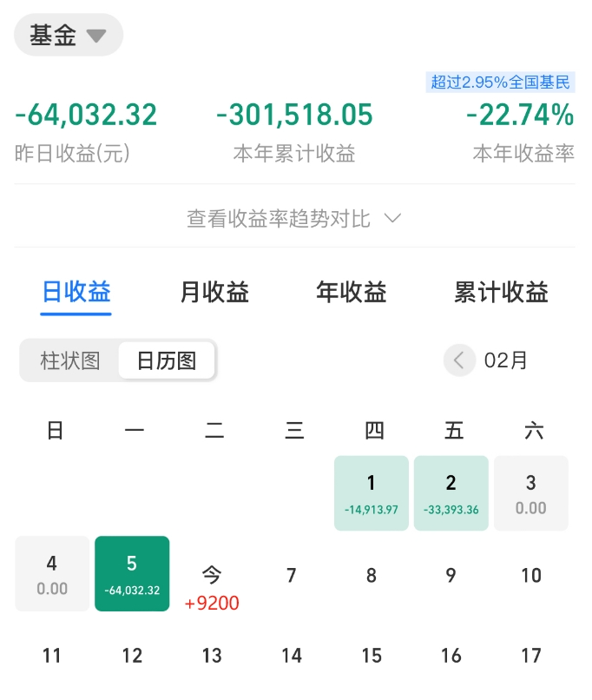Select today's cell showing +9200

[x=212, y=586]
